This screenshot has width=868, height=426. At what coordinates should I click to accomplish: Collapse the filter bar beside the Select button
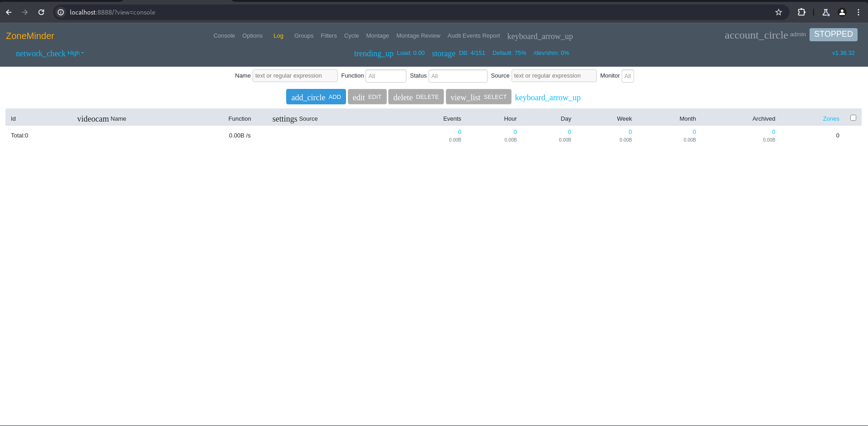547,98
